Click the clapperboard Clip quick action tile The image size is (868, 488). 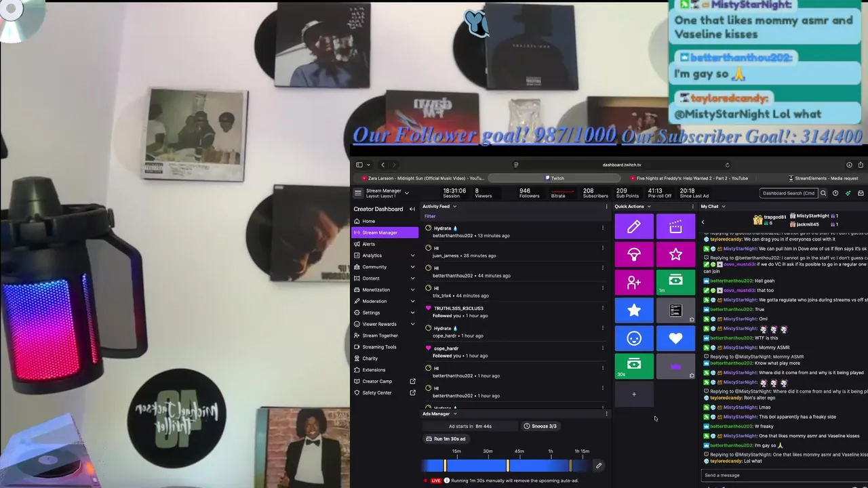tap(675, 227)
